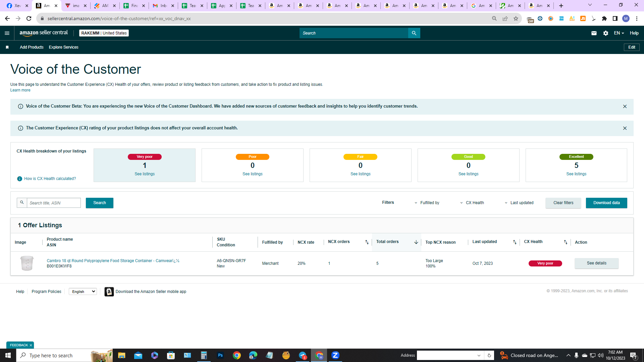Viewport: 644px width, 362px height.
Task: Click the product image thumbnail of Cambro container
Action: (27, 263)
